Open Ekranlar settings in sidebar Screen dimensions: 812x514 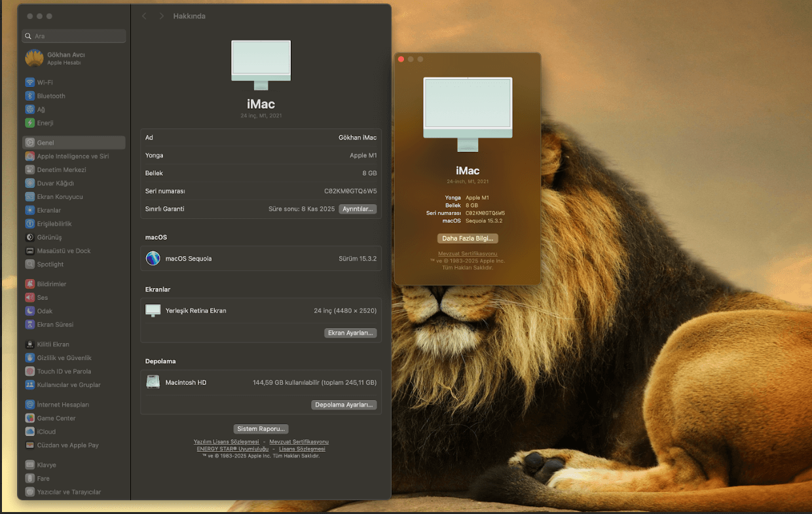point(74,210)
